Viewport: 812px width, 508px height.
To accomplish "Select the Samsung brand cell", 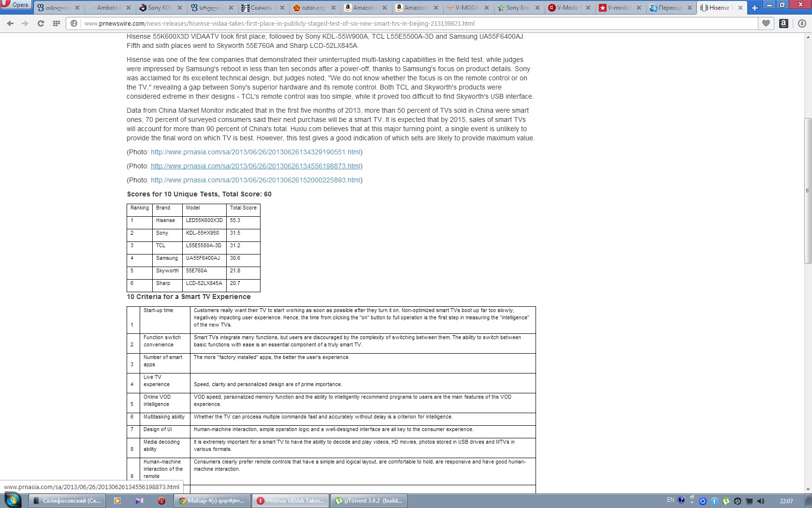I will pos(168,260).
